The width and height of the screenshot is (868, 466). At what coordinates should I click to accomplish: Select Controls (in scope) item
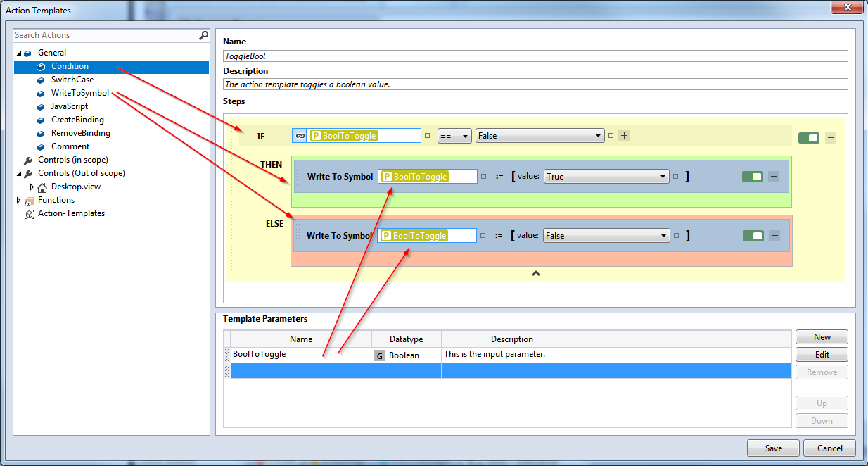(73, 160)
